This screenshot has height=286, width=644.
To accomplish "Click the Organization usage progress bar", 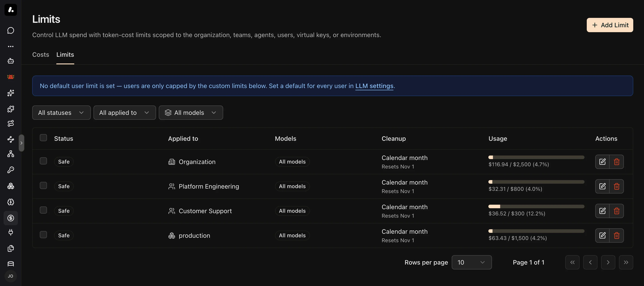I will (x=536, y=157).
